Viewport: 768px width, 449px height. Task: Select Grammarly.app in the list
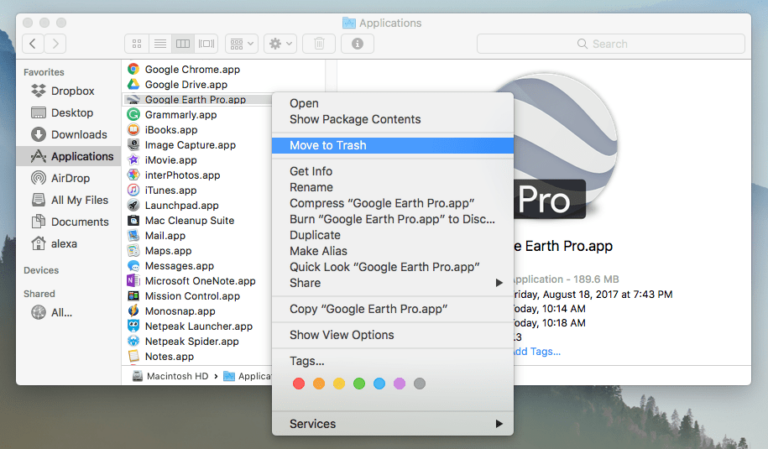point(180,115)
